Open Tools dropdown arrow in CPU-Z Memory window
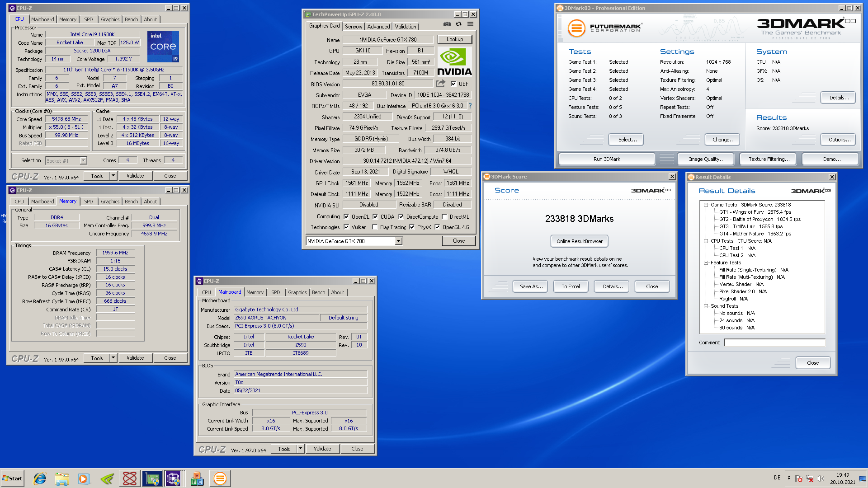 (x=113, y=358)
